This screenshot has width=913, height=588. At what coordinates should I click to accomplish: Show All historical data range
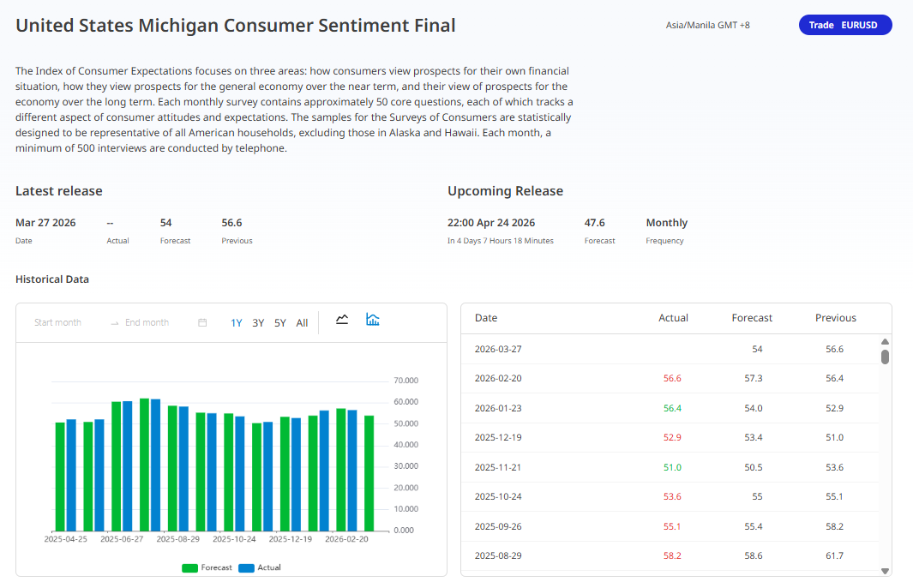(302, 323)
